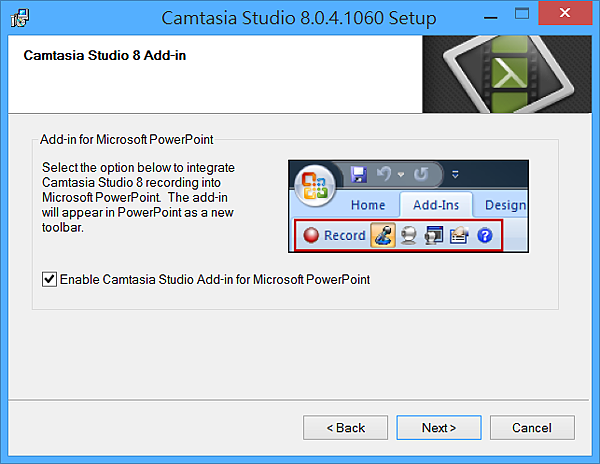Click the Undo arrow icon in preview
Screen dimensions: 600x464
click(x=384, y=174)
